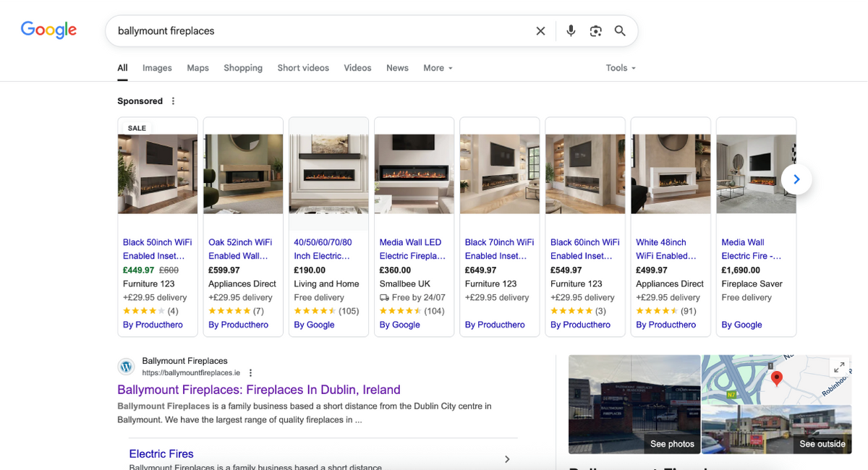868x470 pixels.
Task: Click the Google logo
Action: click(x=48, y=30)
